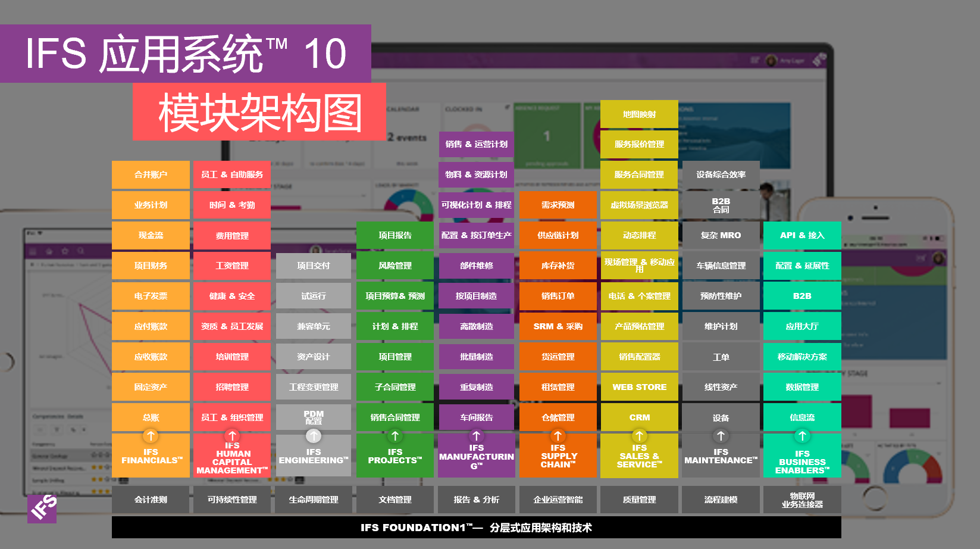This screenshot has width=980, height=549.
Task: Click the 地图映射 tile
Action: [639, 114]
